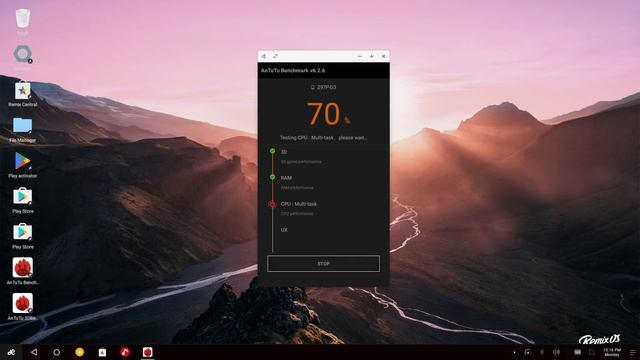
Task: Launch the AnTuTu Benchmark desktop icon
Action: 22,268
